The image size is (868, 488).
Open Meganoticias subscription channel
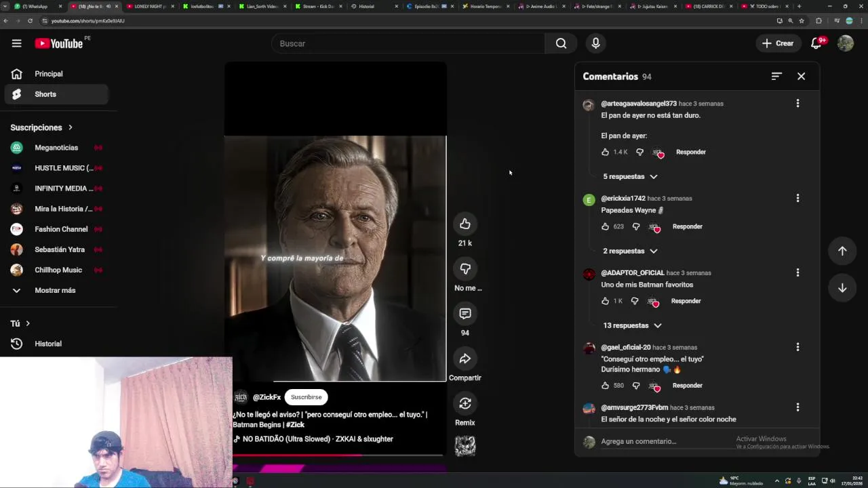click(56, 148)
